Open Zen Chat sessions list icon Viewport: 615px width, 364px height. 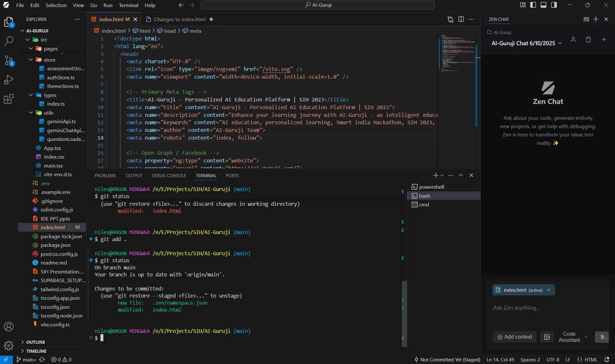(586, 19)
